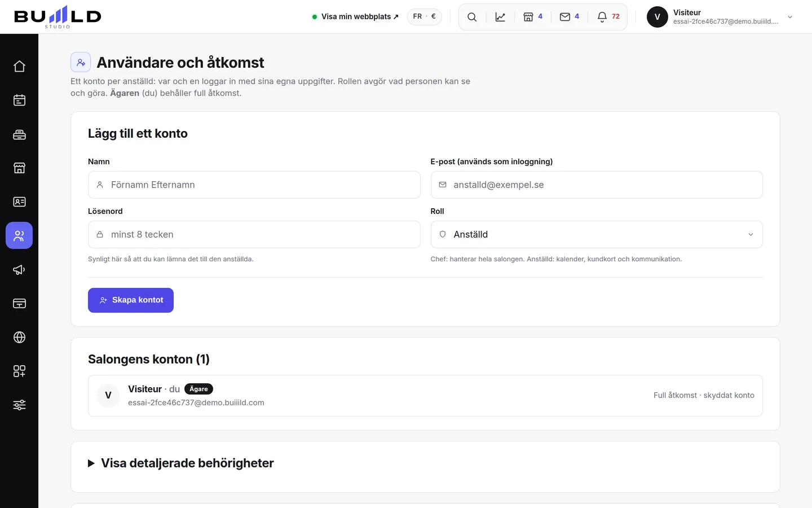Click the role description starting with Chef: hanterar

556,259
